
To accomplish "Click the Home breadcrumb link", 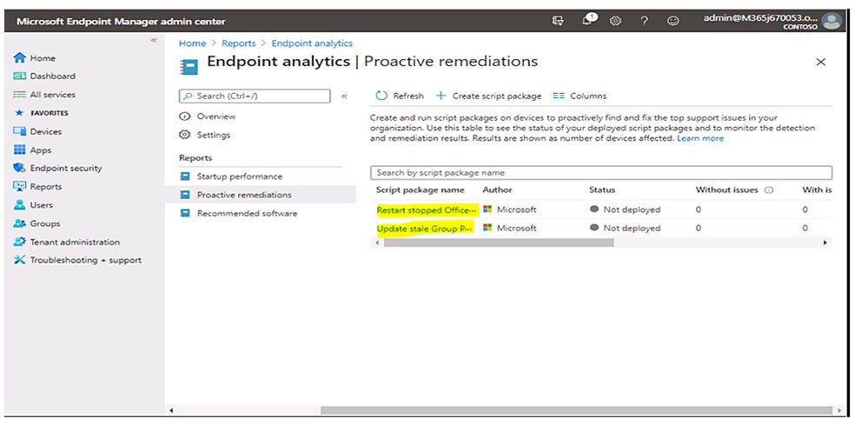I will (x=192, y=43).
